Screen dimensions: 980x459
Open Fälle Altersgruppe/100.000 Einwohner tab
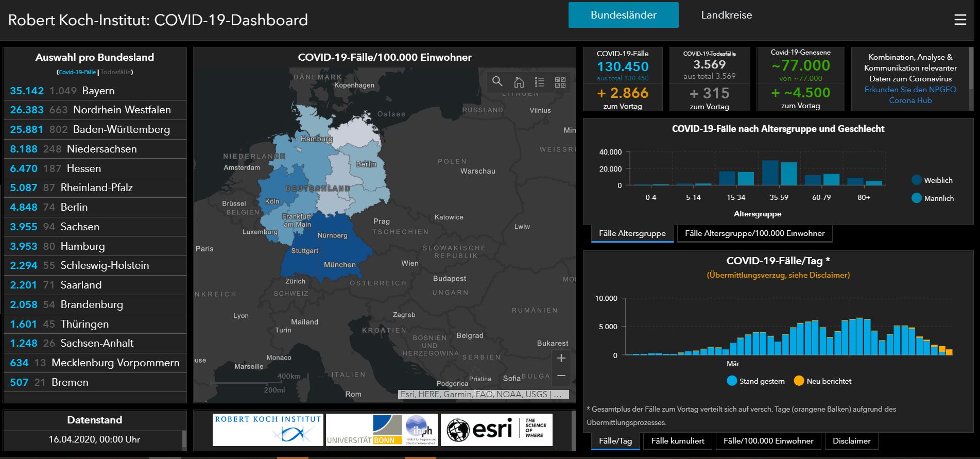(x=754, y=233)
